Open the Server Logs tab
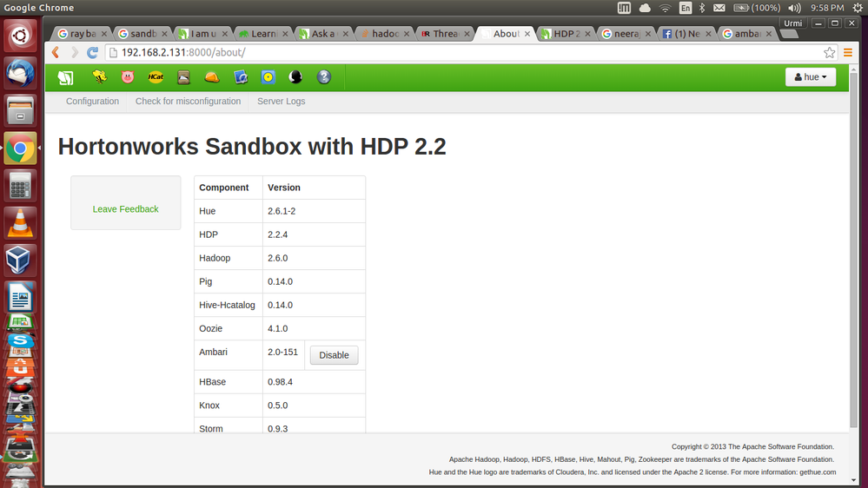868x488 pixels. click(282, 102)
